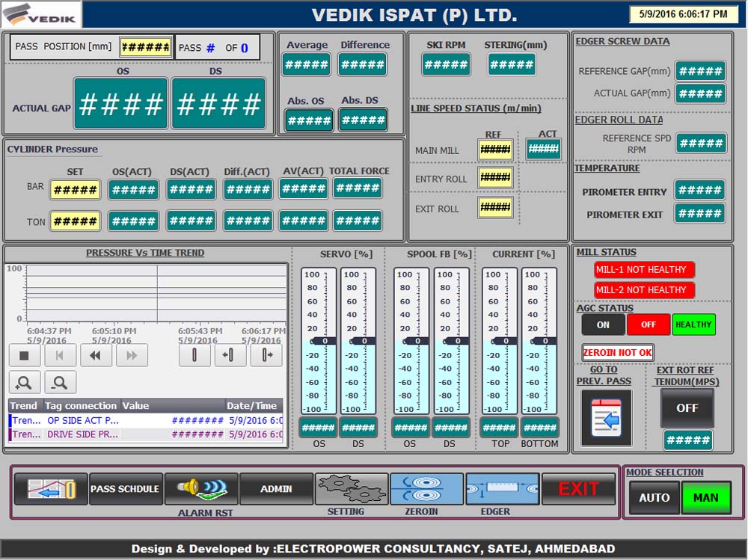This screenshot has width=748, height=560.
Task: Click the green HEALTHY AGC indicator
Action: 693,324
